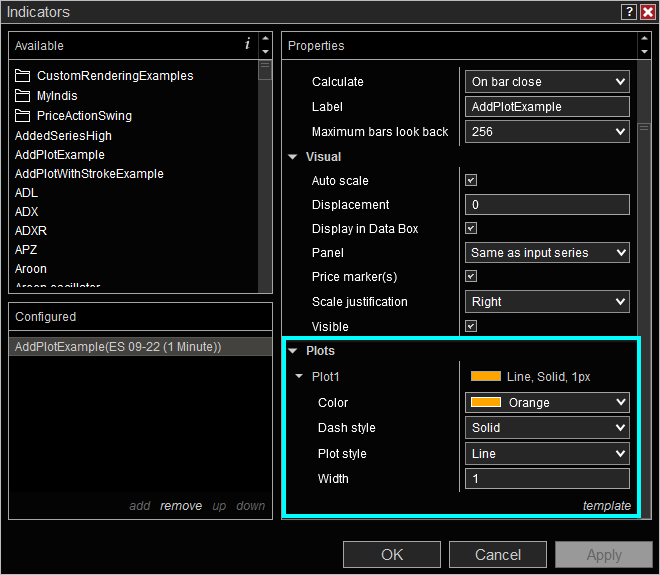The width and height of the screenshot is (660, 575).
Task: Open the Plot style dropdown
Action: pyautogui.click(x=547, y=454)
